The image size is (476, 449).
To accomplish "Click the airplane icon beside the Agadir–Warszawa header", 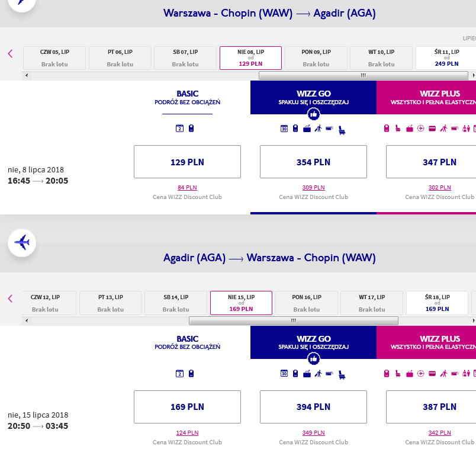I will pos(22,243).
